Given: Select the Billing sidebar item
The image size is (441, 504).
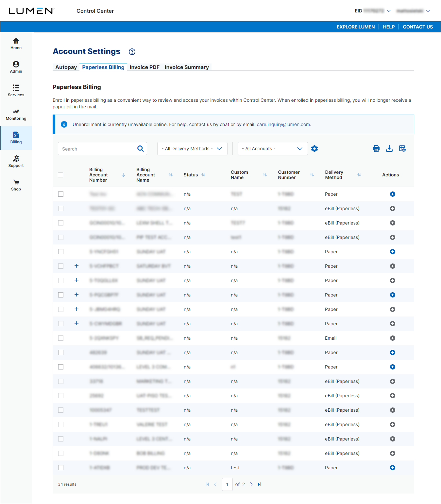Looking at the screenshot, I should (16, 138).
